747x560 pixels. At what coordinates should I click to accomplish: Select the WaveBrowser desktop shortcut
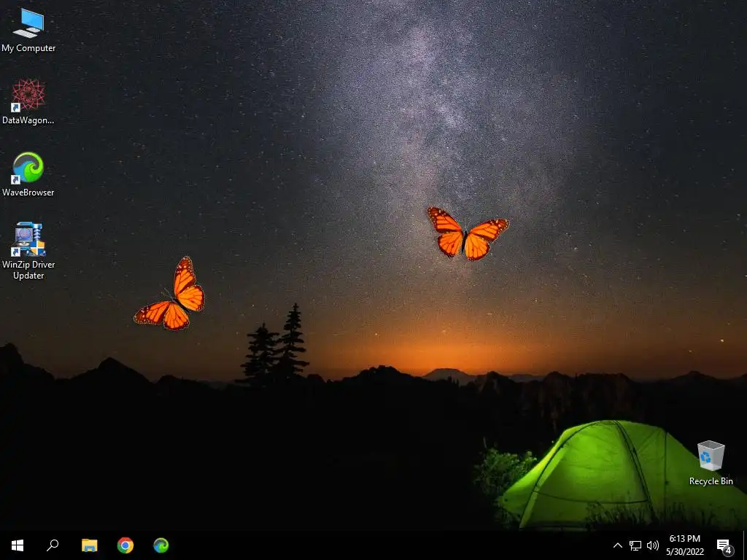point(28,174)
